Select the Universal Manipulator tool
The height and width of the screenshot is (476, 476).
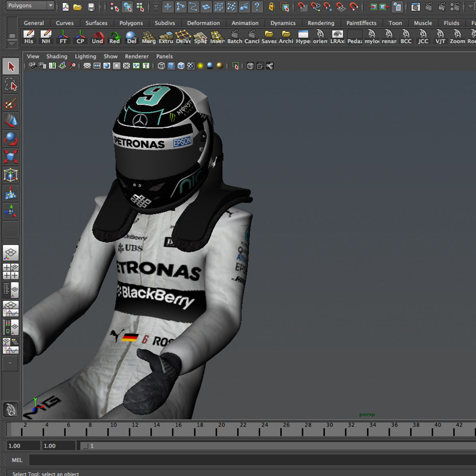click(11, 175)
